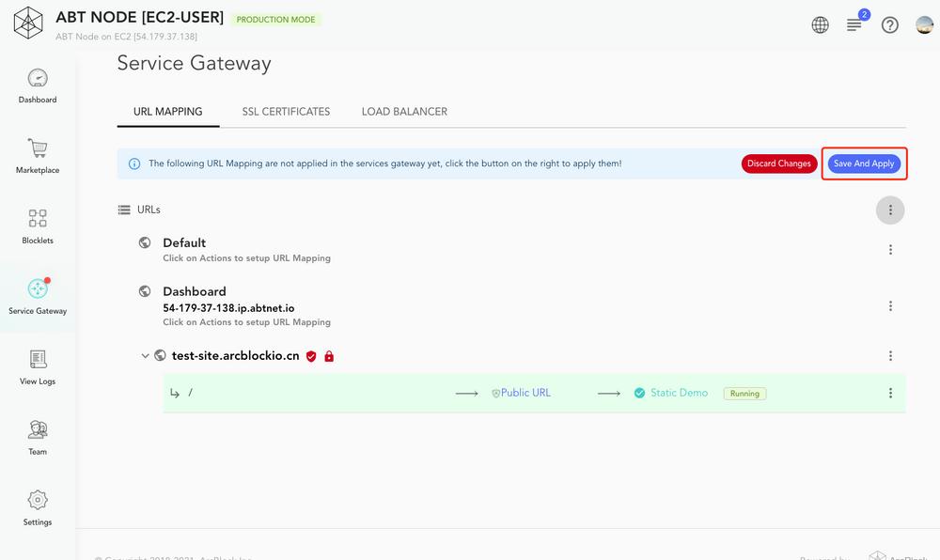
Task: Open Team in the sidebar
Action: pos(38,437)
